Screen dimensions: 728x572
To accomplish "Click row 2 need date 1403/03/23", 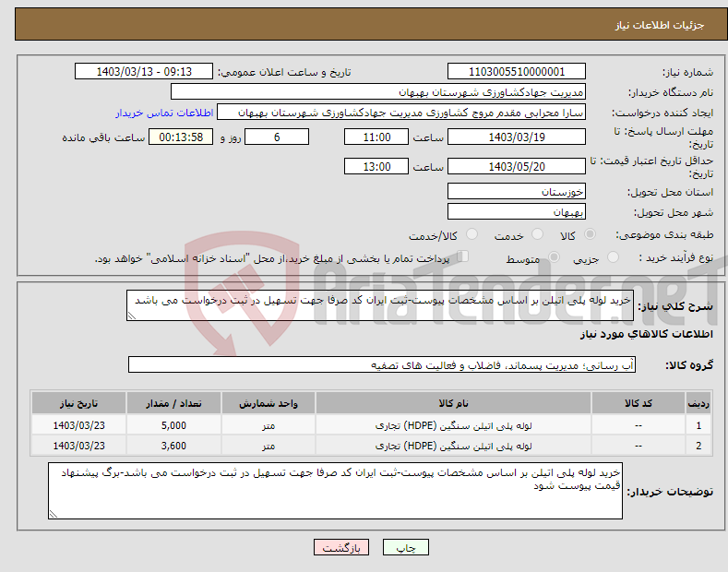I will [x=79, y=446].
